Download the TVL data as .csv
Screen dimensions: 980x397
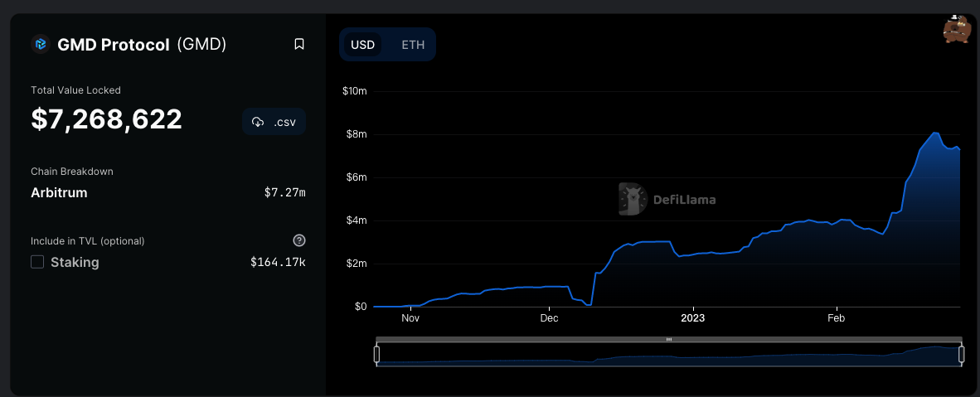[274, 122]
